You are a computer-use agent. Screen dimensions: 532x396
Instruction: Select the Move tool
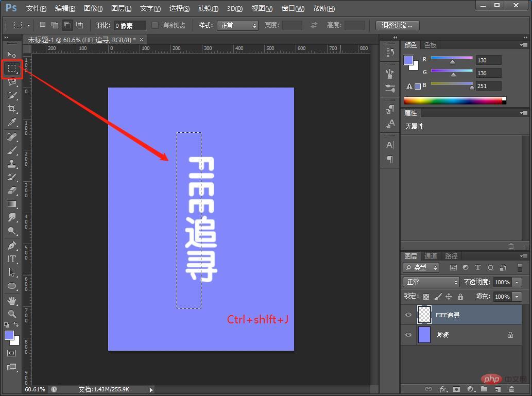pos(11,54)
